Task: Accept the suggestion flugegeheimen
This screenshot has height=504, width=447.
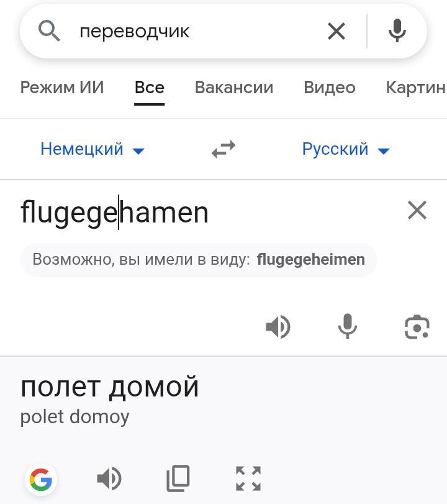Action: [x=311, y=259]
